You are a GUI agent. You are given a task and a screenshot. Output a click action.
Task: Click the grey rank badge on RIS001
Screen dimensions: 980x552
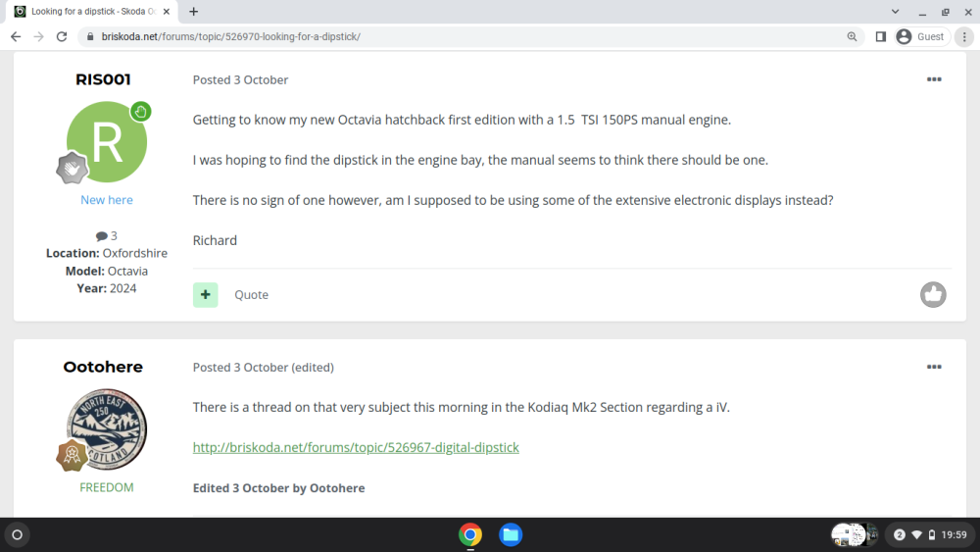click(72, 168)
